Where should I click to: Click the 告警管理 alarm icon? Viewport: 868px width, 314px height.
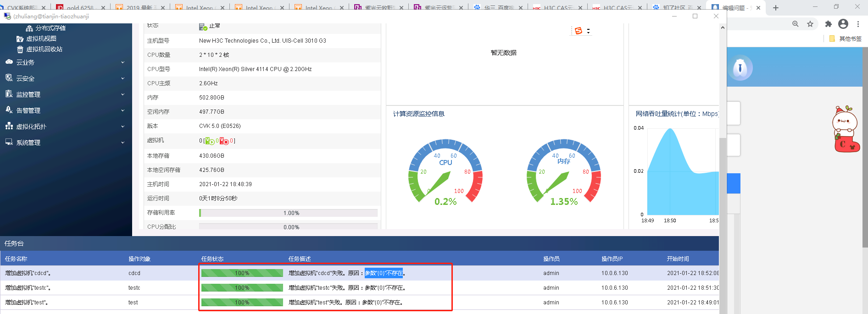coord(9,110)
